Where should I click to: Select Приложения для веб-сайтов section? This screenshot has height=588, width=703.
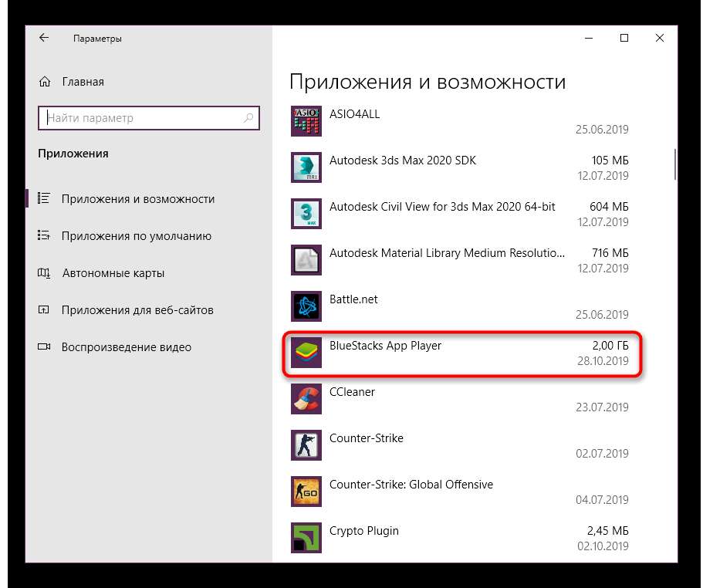pyautogui.click(x=137, y=310)
